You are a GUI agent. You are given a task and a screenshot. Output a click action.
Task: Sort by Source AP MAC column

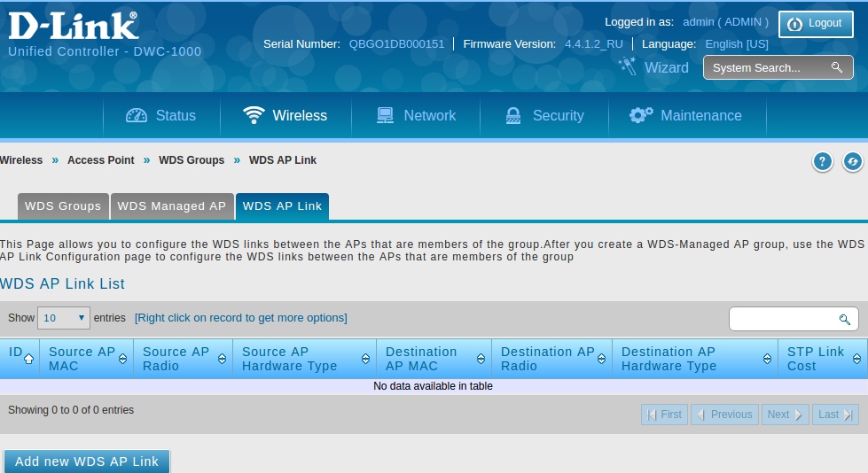click(122, 359)
